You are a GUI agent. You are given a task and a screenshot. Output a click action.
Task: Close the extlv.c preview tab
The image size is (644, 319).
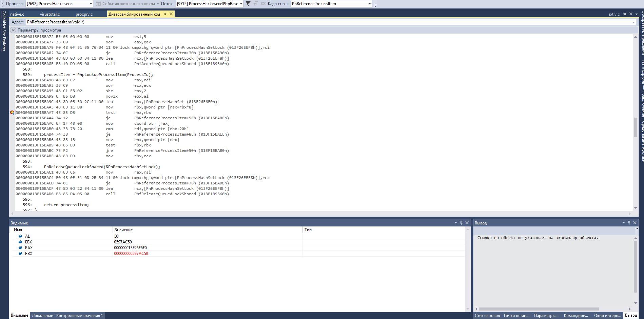[631, 14]
